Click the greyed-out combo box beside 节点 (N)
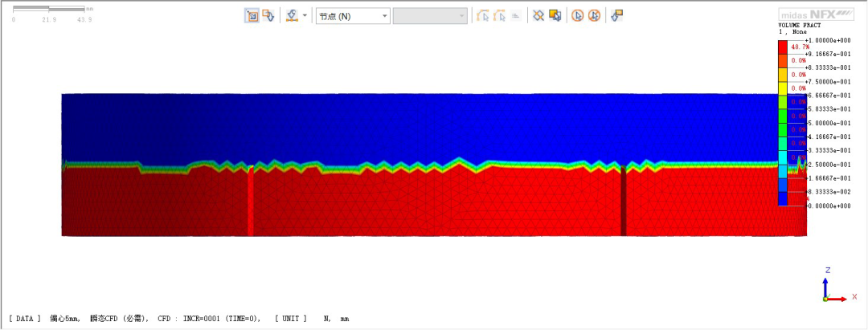 click(429, 16)
